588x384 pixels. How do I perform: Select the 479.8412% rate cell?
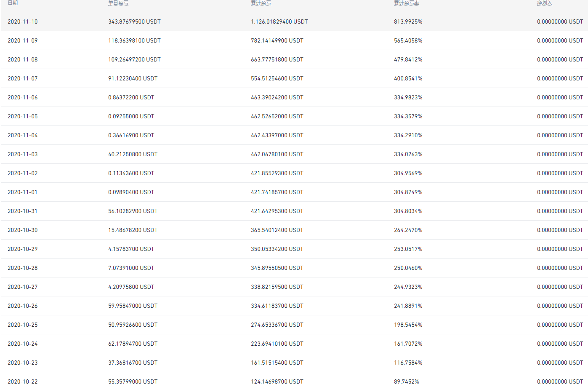pyautogui.click(x=408, y=59)
